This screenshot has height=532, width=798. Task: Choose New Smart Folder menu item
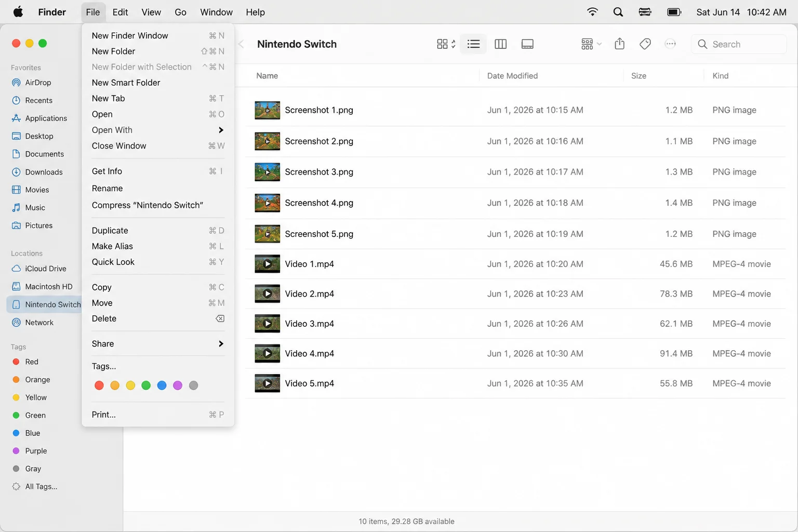158,83
